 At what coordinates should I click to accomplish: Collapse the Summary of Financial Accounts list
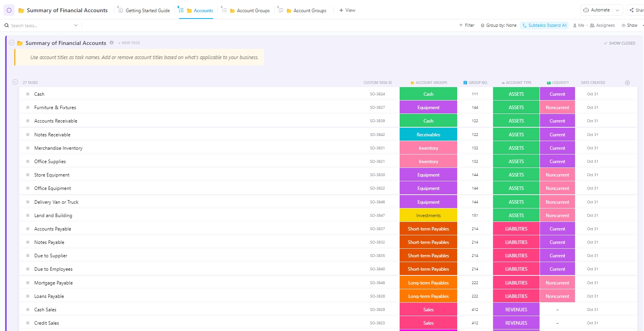click(x=12, y=43)
